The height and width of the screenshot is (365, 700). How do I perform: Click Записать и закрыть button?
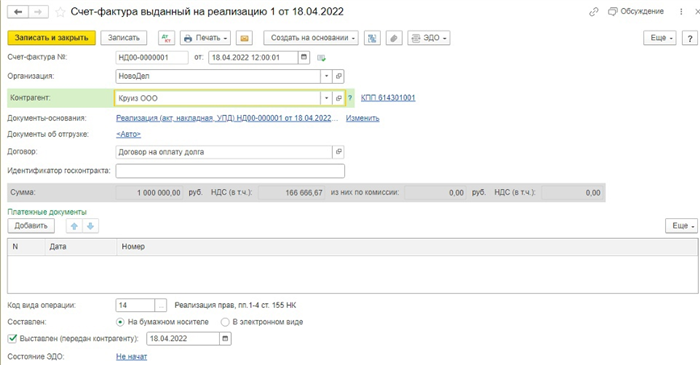pyautogui.click(x=51, y=38)
